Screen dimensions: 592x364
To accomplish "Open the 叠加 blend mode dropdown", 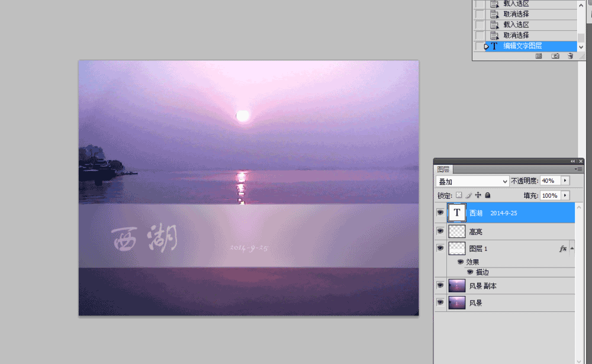I will (x=472, y=182).
